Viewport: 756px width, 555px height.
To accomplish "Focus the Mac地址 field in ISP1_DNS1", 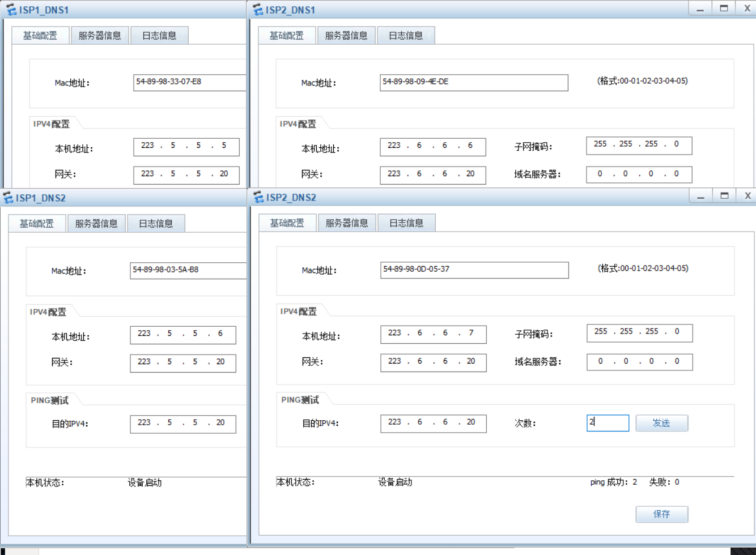I will 190,82.
